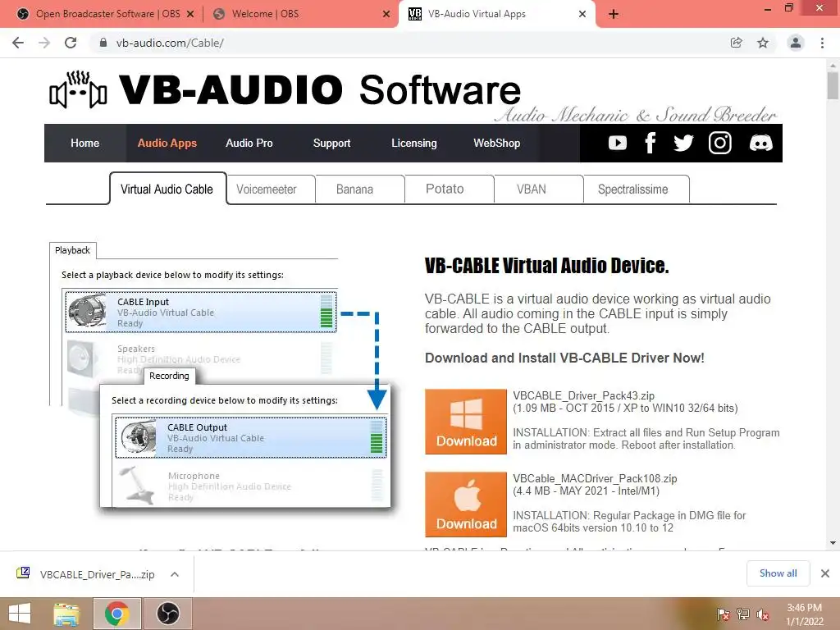Open the Chrome three-dot menu
The width and height of the screenshot is (840, 630).
(x=822, y=43)
